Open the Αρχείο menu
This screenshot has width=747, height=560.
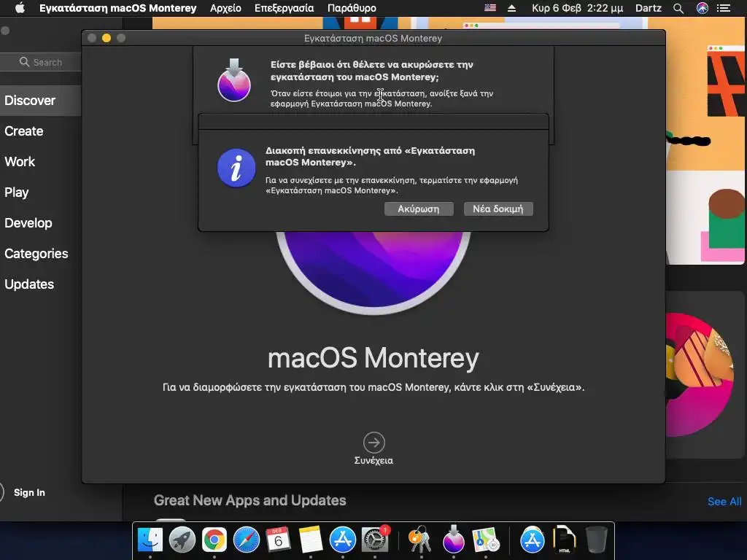click(225, 8)
